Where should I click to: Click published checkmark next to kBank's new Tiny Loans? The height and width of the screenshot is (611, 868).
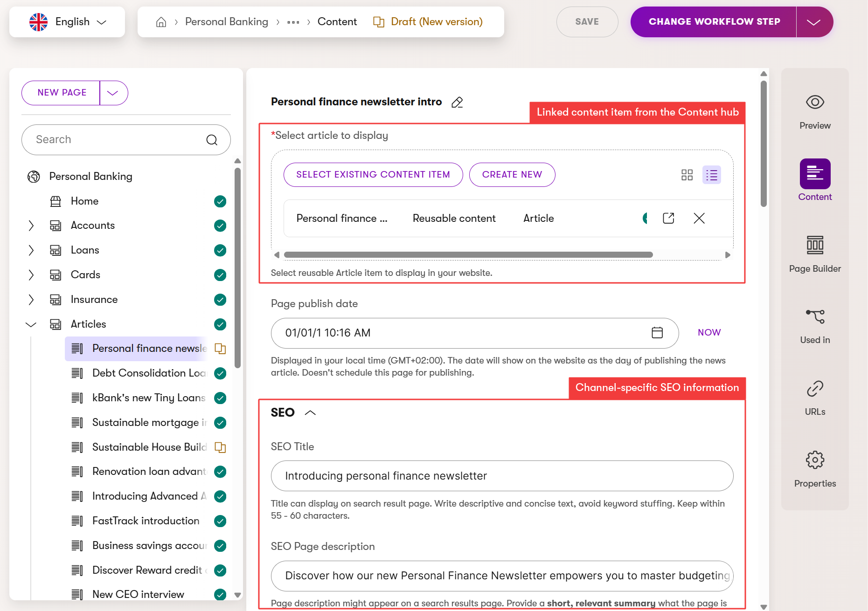click(x=220, y=398)
